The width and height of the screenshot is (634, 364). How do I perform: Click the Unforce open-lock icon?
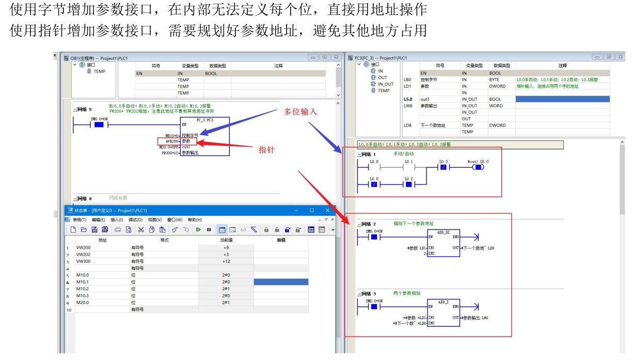click(277, 230)
